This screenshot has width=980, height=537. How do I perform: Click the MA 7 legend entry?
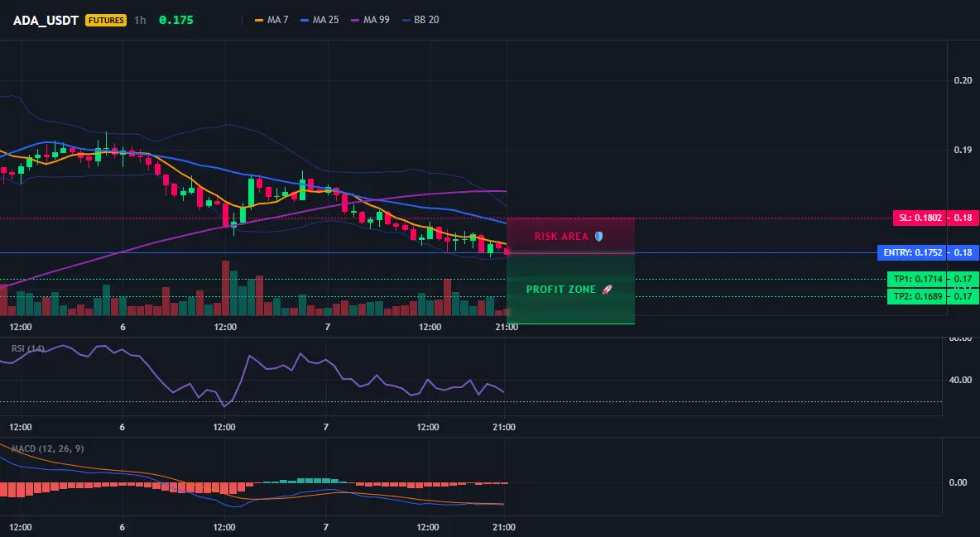coord(271,20)
